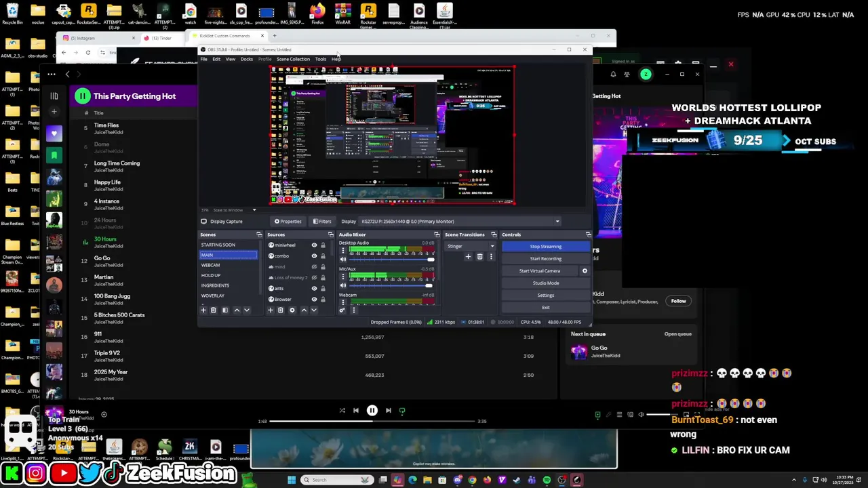This screenshot has width=868, height=488.
Task: Mute Desktop Audio speaker icon
Action: coord(342,260)
